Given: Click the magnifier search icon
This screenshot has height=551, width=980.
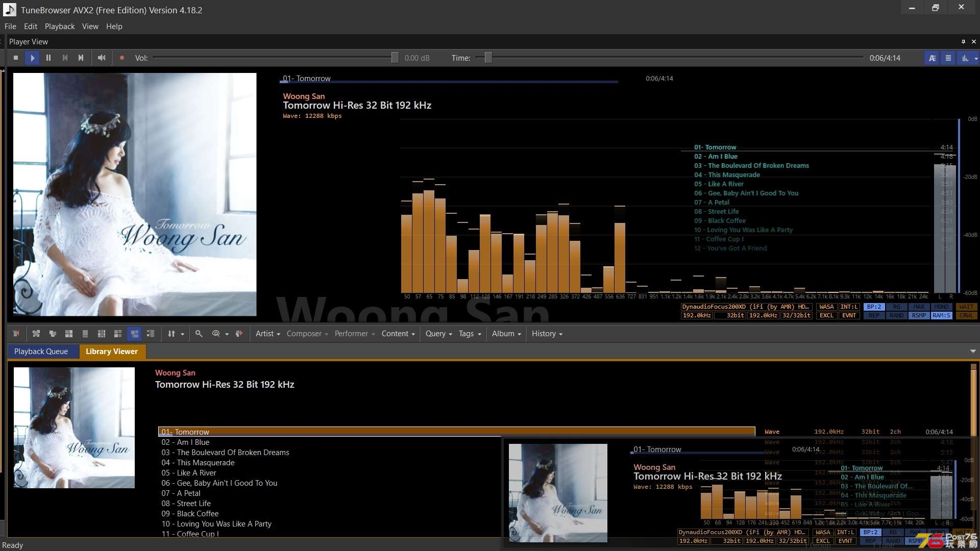Looking at the screenshot, I should click(x=199, y=334).
